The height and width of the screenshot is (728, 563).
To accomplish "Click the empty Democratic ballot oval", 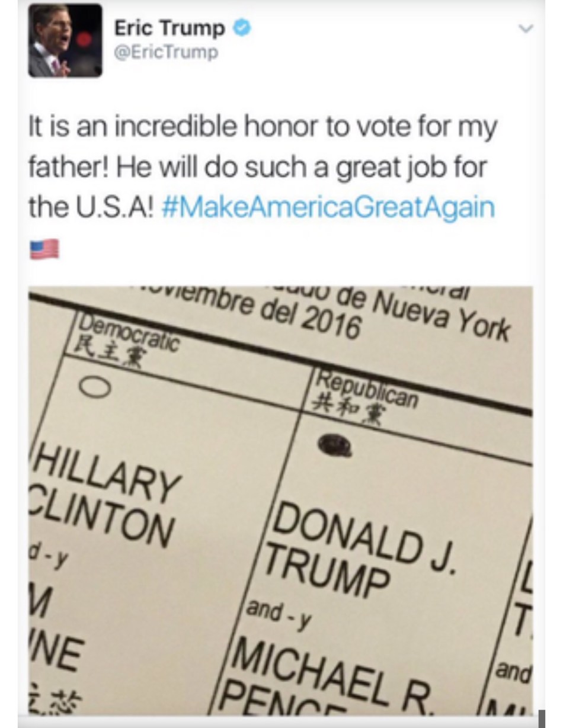I will point(95,388).
